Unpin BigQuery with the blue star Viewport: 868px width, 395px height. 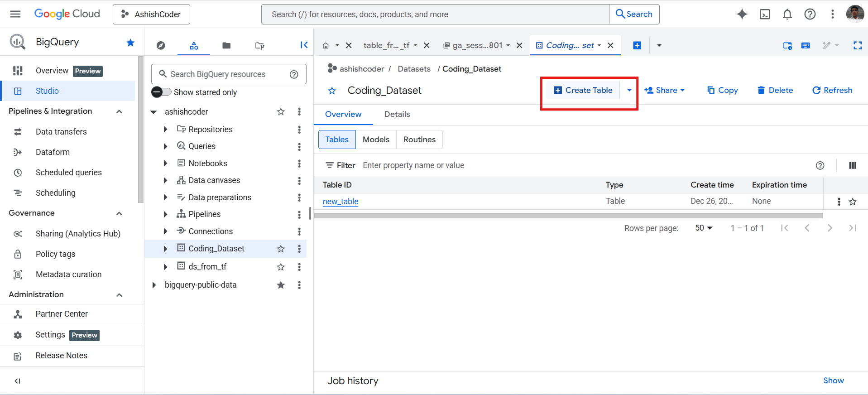130,43
